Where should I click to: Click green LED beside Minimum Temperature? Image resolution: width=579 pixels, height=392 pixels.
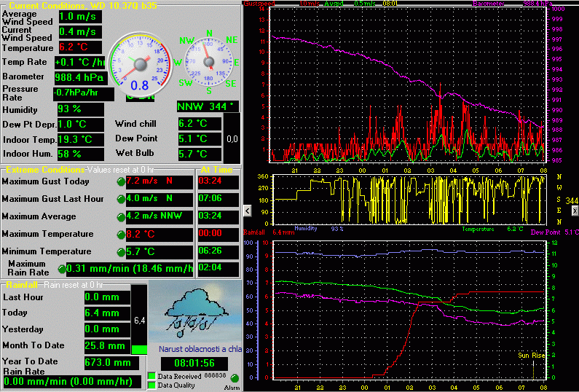[x=121, y=252]
